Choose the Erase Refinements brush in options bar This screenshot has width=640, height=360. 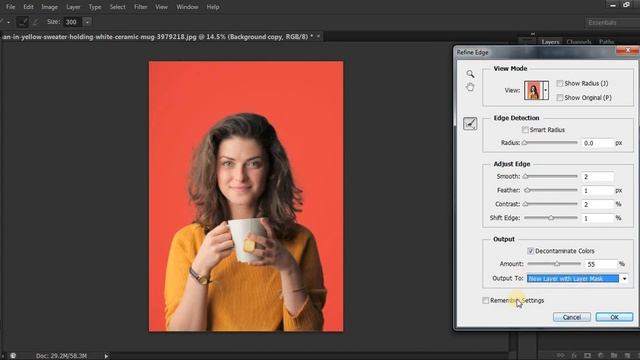[36, 22]
